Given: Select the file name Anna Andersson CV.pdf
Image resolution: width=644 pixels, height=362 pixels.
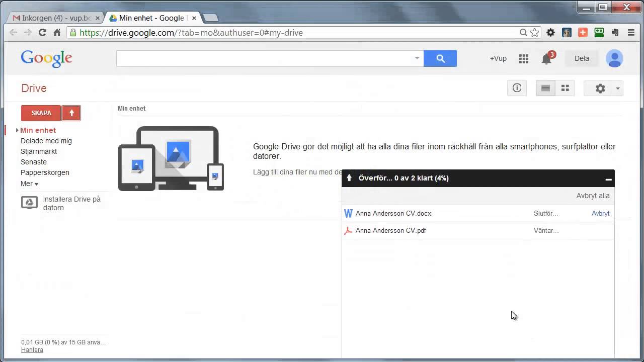Looking at the screenshot, I should [391, 231].
